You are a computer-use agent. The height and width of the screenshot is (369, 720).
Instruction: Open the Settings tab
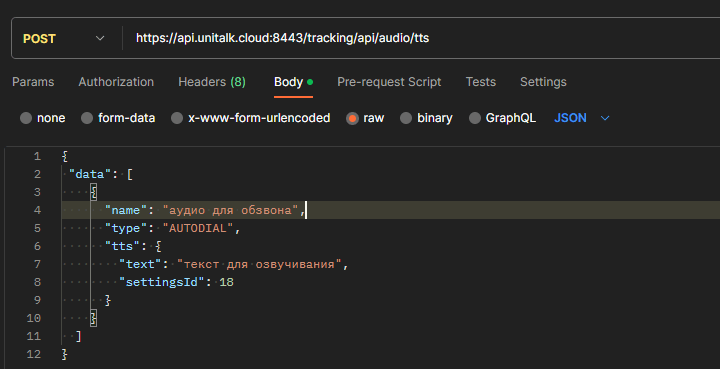[x=543, y=82]
